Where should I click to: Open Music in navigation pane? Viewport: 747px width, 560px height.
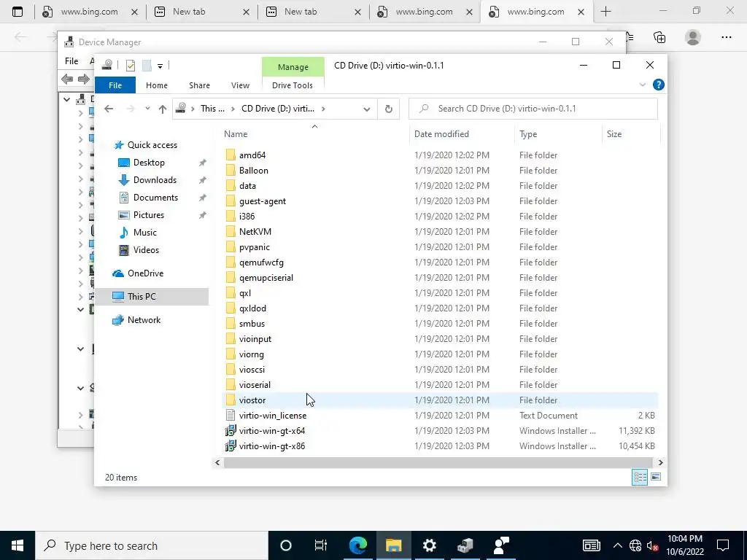145,233
